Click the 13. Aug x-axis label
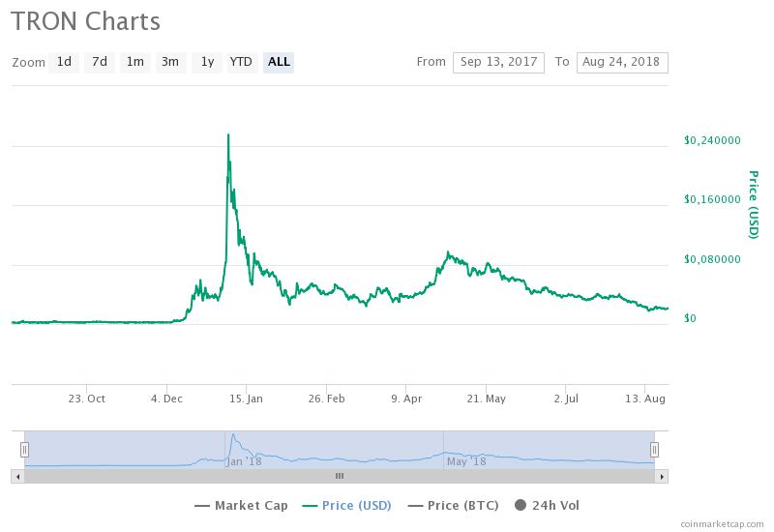This screenshot has width=774, height=532. click(645, 399)
